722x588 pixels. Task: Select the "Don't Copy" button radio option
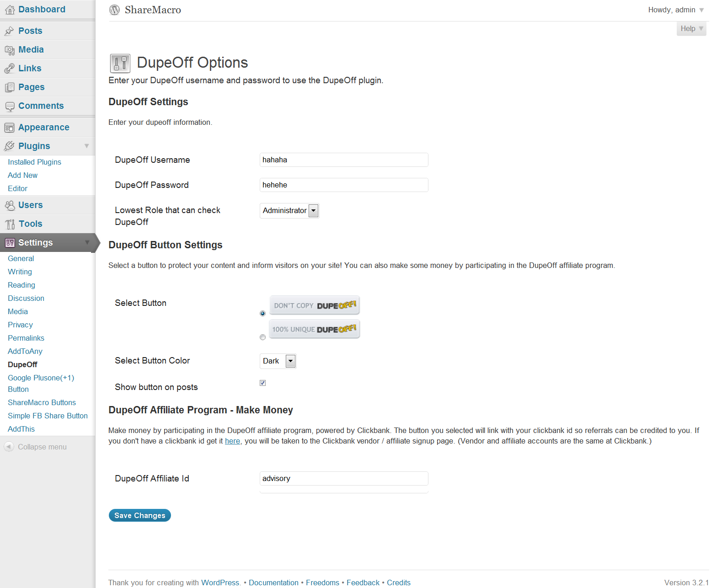(x=262, y=313)
